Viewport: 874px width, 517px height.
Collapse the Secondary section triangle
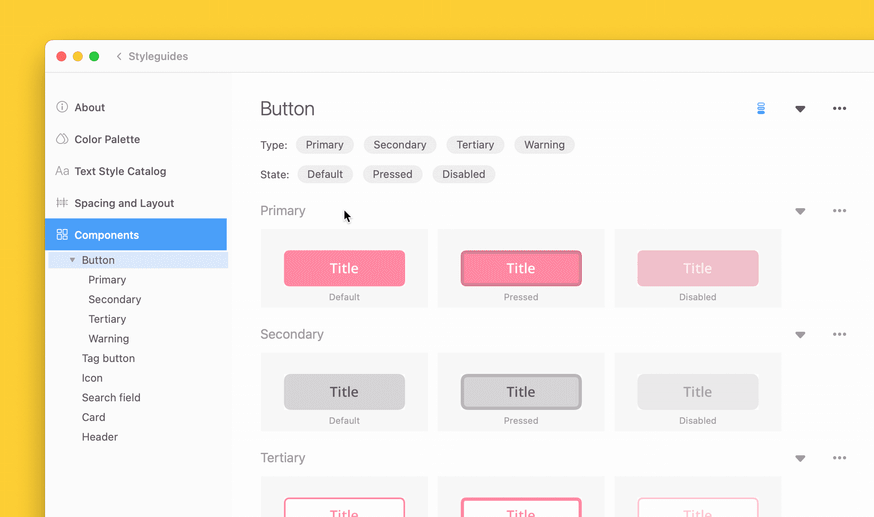point(800,335)
